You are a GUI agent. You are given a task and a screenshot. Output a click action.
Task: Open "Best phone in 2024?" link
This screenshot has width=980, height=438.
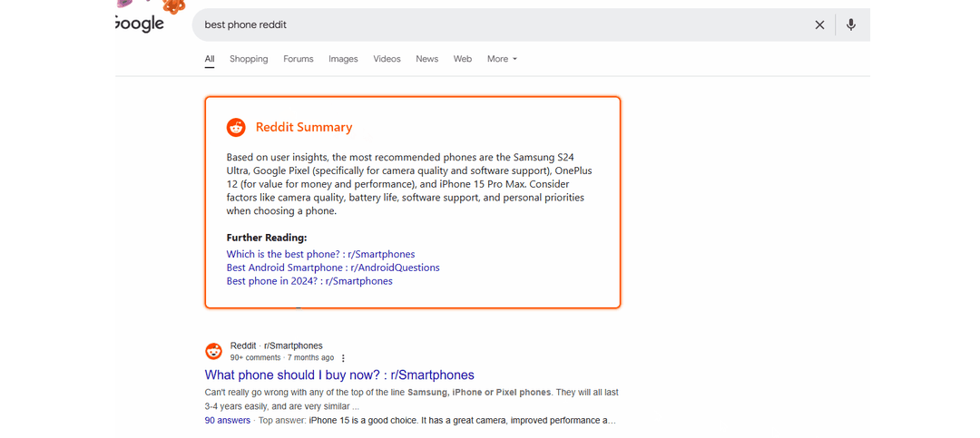point(309,282)
